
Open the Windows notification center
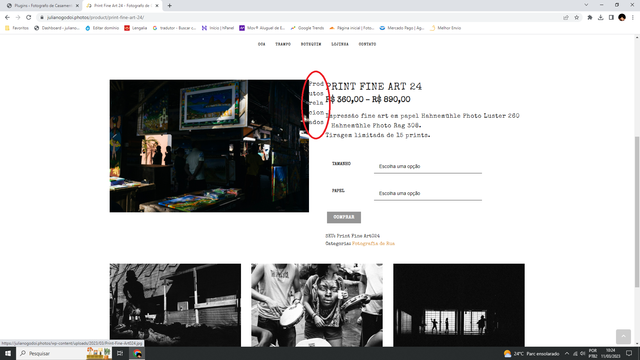tap(629, 353)
